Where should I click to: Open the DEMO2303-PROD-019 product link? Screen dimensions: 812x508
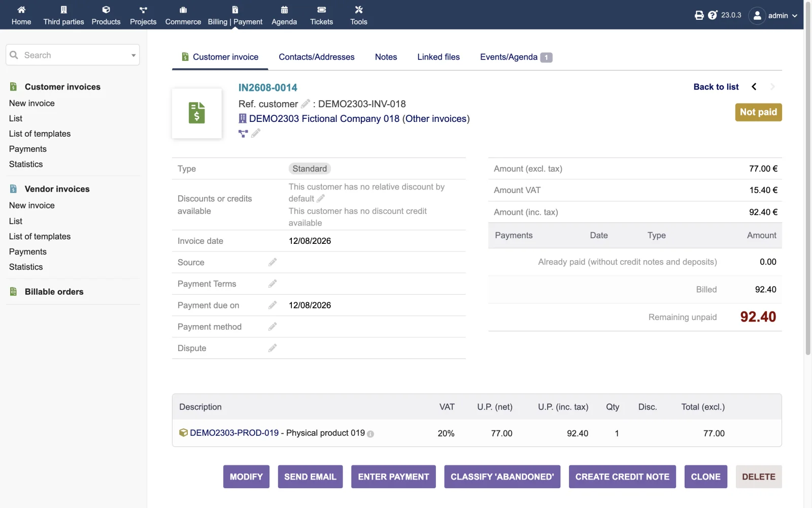[234, 433]
